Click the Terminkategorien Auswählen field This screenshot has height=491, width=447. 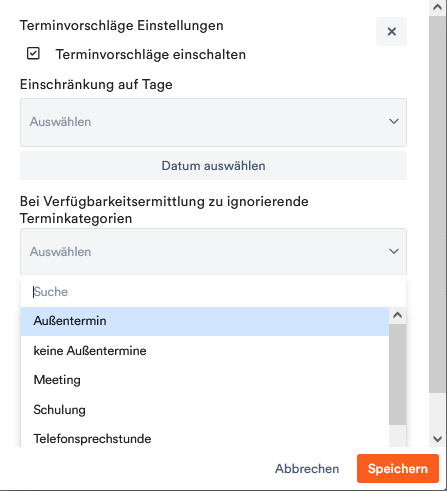click(x=213, y=252)
